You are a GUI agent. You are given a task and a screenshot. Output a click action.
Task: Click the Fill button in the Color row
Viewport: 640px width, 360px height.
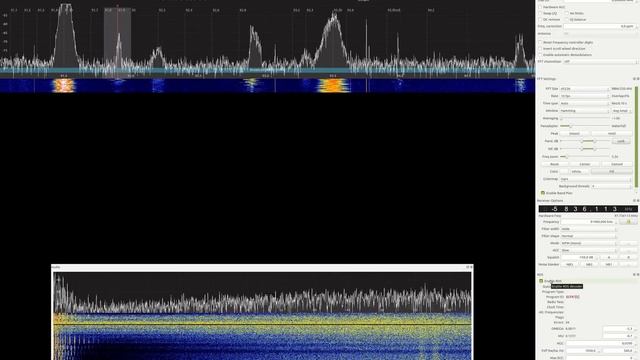coord(611,171)
